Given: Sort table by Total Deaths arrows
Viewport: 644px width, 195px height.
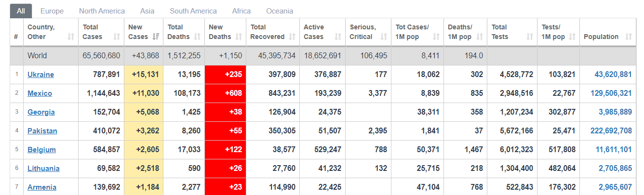Looking at the screenshot, I should 198,37.
